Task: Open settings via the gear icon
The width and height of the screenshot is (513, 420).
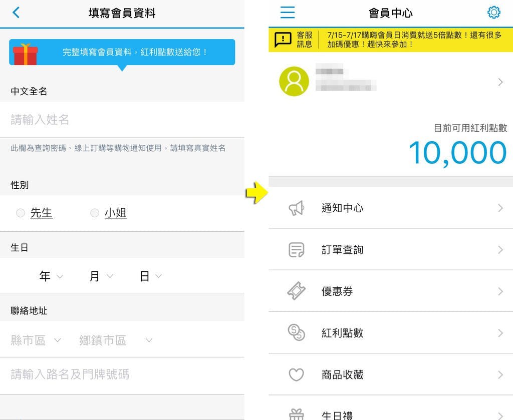Action: coord(494,13)
